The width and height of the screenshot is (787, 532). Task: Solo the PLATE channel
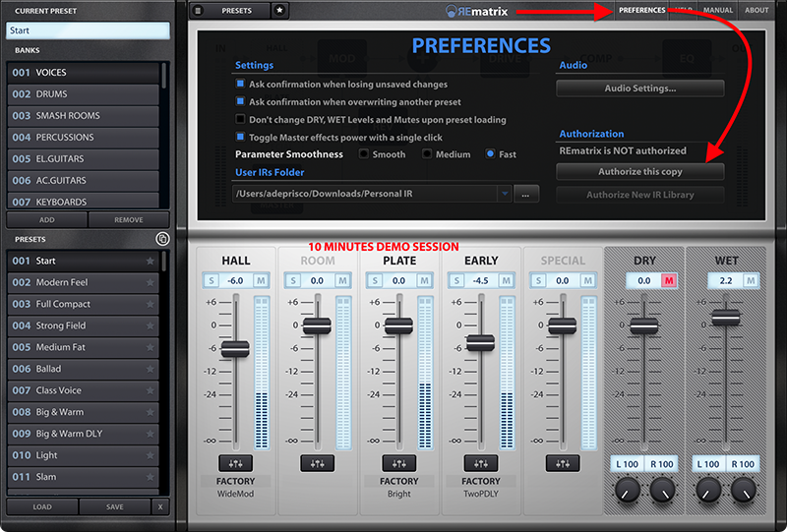(375, 280)
